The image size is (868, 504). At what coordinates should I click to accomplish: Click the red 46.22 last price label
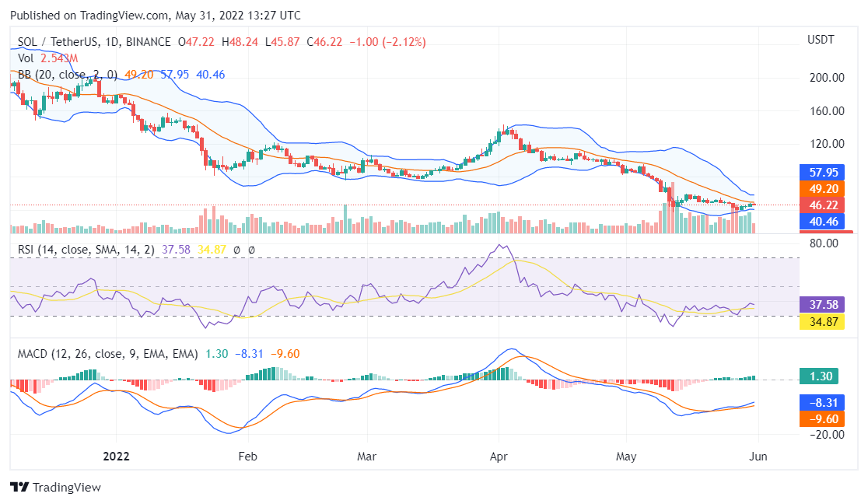point(824,205)
